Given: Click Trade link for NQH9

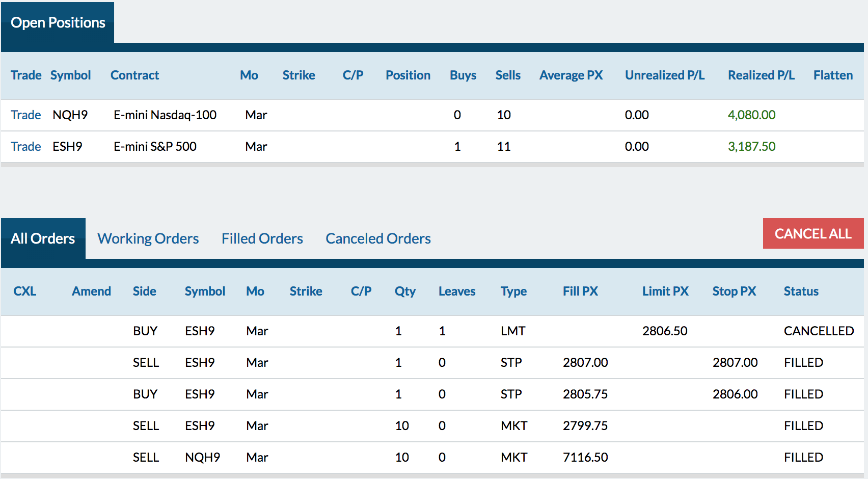Looking at the screenshot, I should [x=26, y=115].
